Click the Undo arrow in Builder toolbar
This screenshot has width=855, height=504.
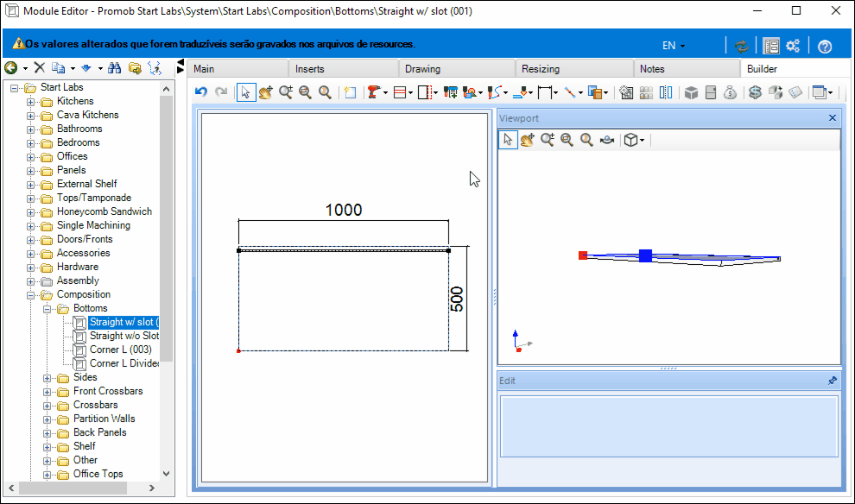coord(201,92)
